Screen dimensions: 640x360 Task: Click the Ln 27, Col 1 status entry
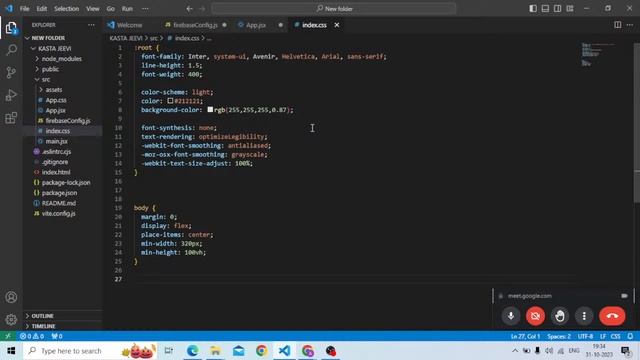click(x=525, y=336)
